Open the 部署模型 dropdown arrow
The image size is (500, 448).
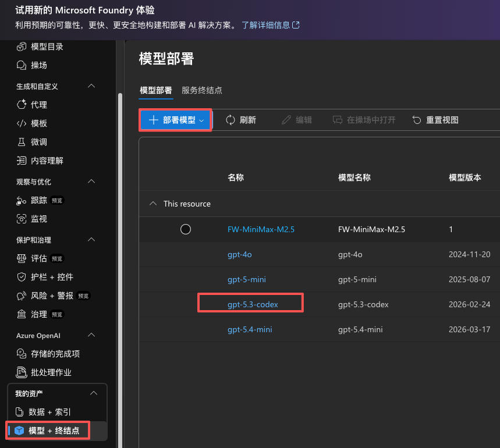201,120
